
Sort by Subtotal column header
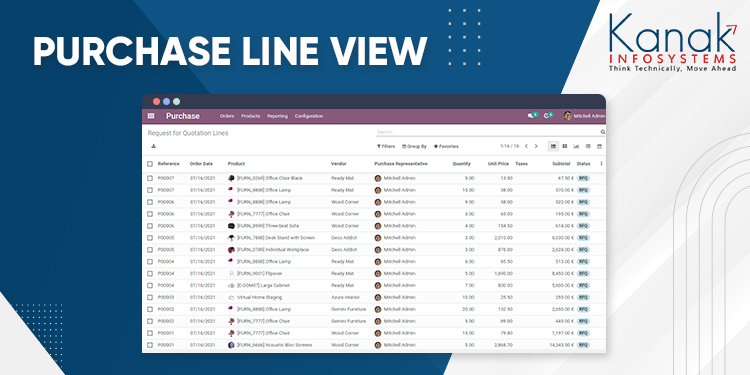(x=561, y=164)
